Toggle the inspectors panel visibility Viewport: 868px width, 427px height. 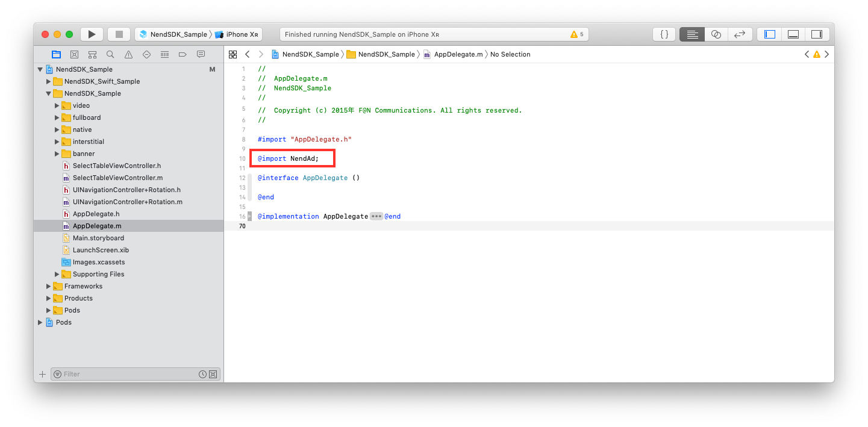click(817, 34)
